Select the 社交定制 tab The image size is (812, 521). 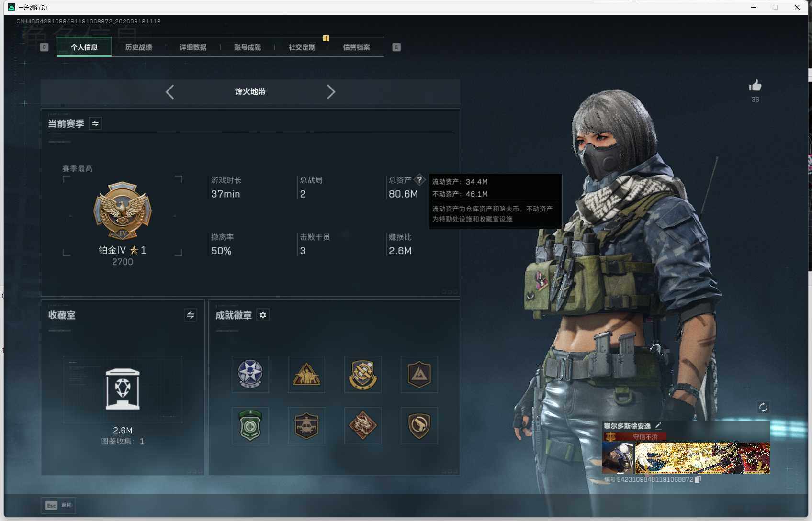(302, 47)
